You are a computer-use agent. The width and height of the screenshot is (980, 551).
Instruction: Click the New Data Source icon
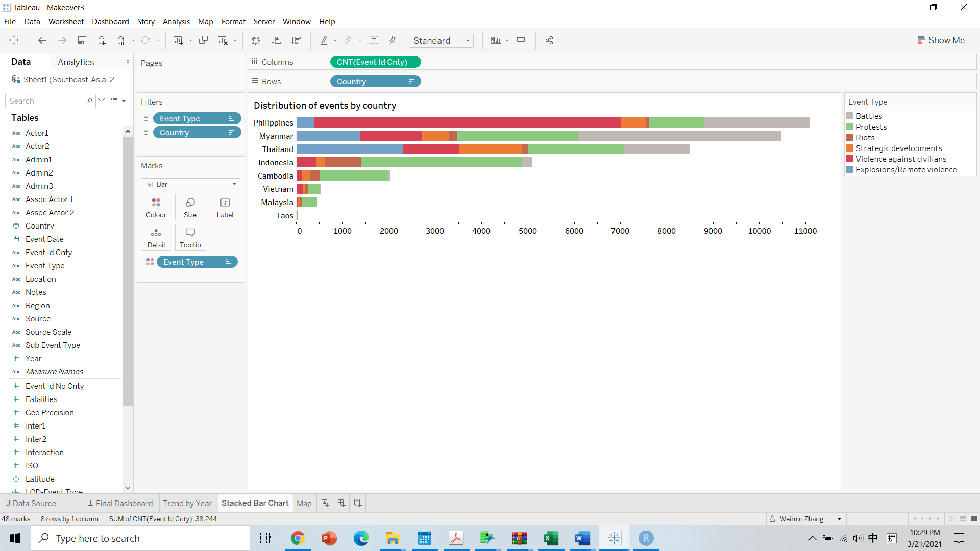point(102,41)
